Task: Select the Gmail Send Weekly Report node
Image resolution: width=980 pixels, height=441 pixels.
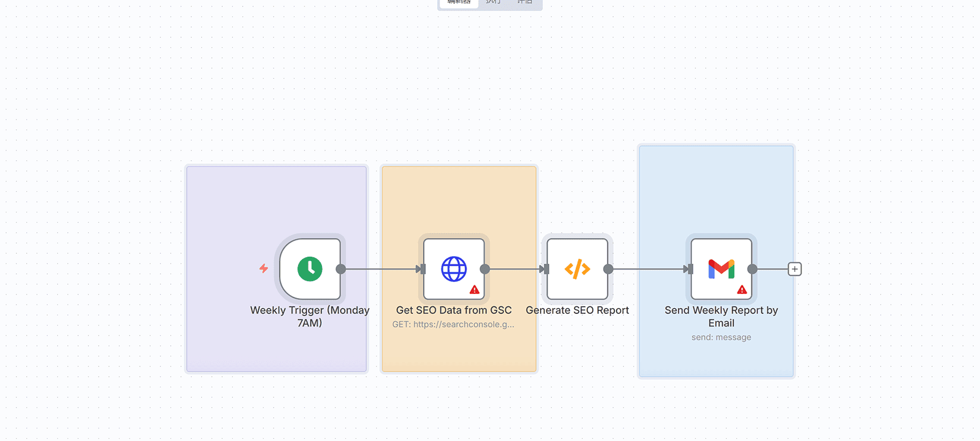Action: click(721, 268)
